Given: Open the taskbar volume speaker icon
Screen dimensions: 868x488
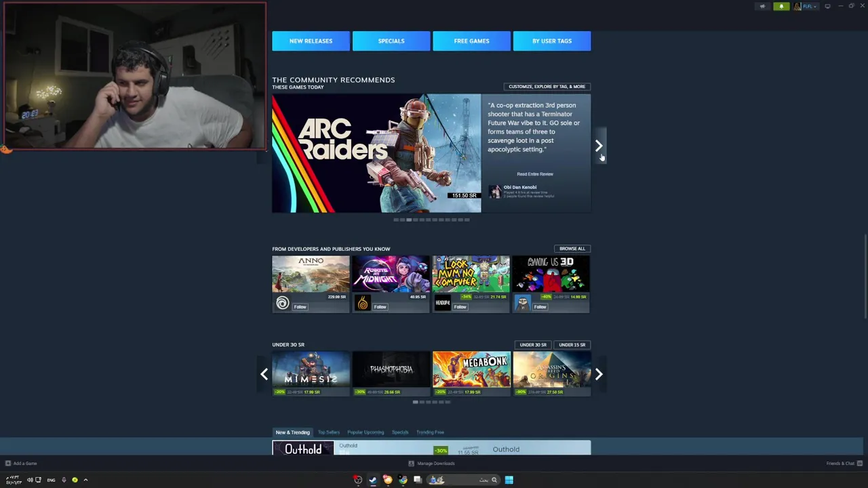Looking at the screenshot, I should click(x=30, y=480).
